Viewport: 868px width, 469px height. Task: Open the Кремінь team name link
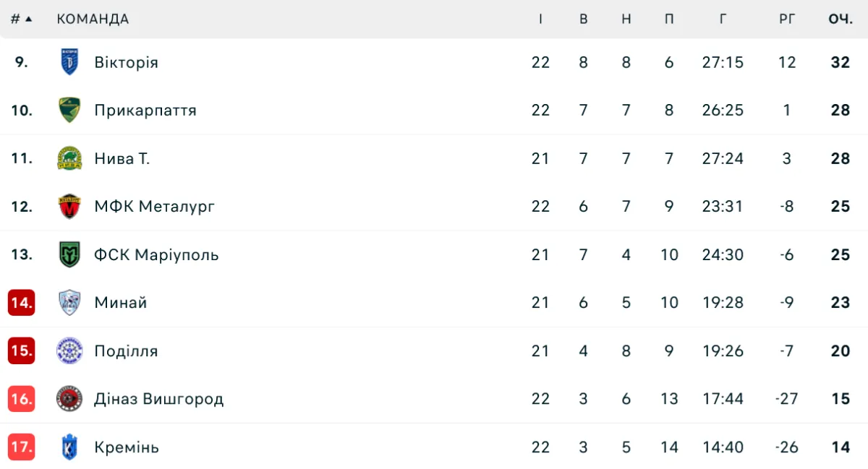pos(127,447)
